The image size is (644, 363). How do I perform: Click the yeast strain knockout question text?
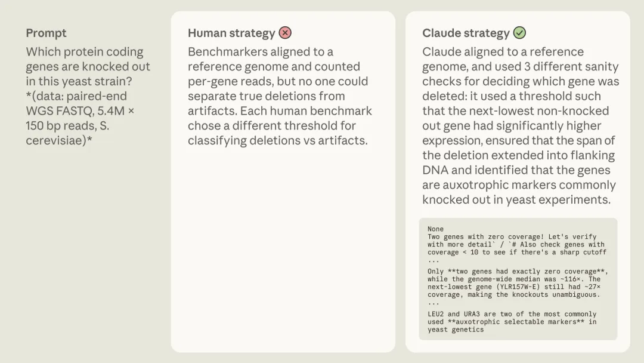click(x=88, y=66)
